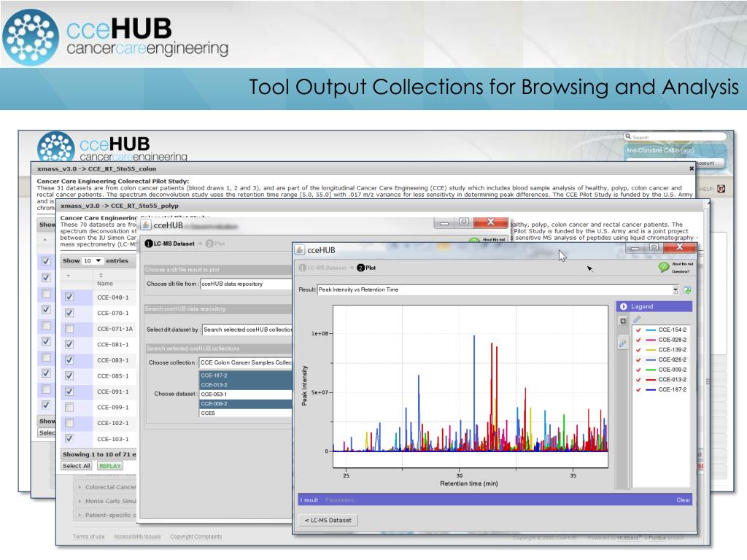Screen dimensions: 747x560
Task: Toggle CCE-009-2 legend checkmark
Action: (x=638, y=370)
